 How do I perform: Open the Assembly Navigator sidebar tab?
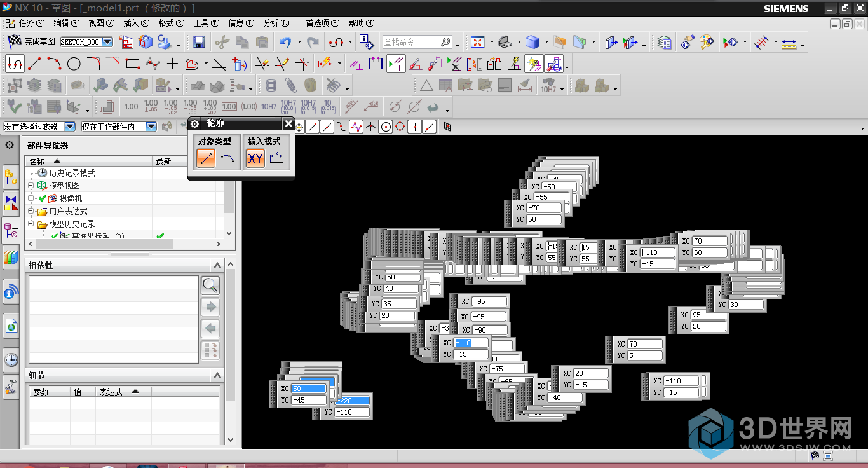[11, 176]
